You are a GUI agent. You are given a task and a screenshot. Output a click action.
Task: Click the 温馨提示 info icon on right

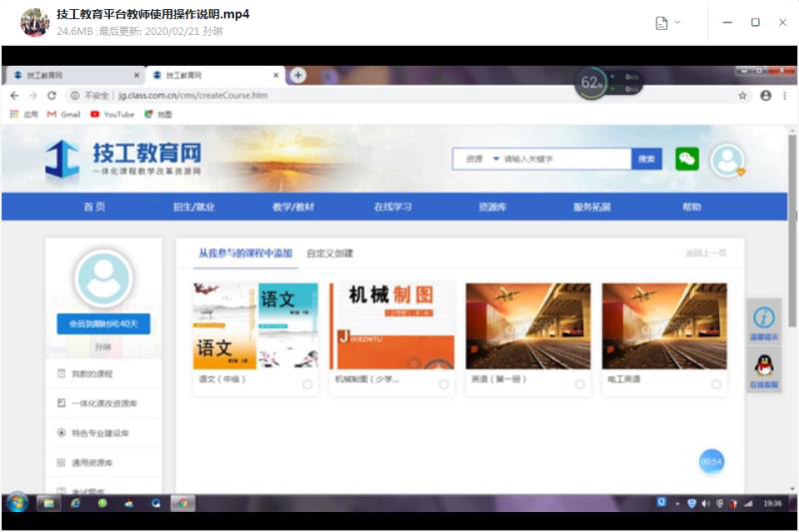[x=764, y=317]
